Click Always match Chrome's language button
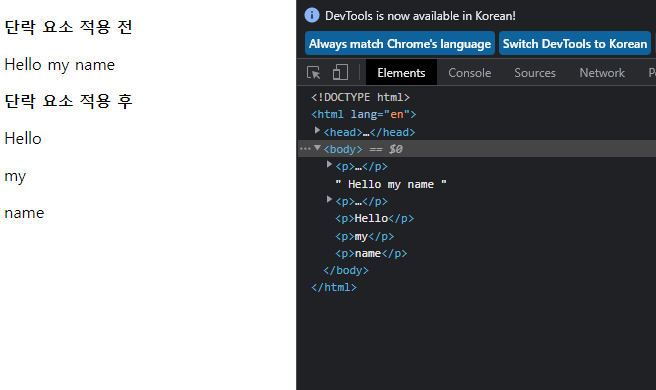This screenshot has width=656, height=390. coord(400,44)
